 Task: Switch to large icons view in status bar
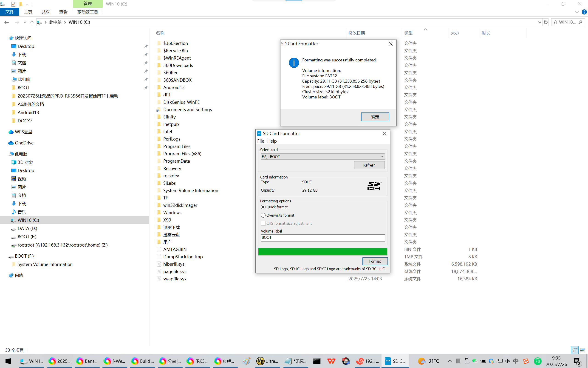(582, 350)
